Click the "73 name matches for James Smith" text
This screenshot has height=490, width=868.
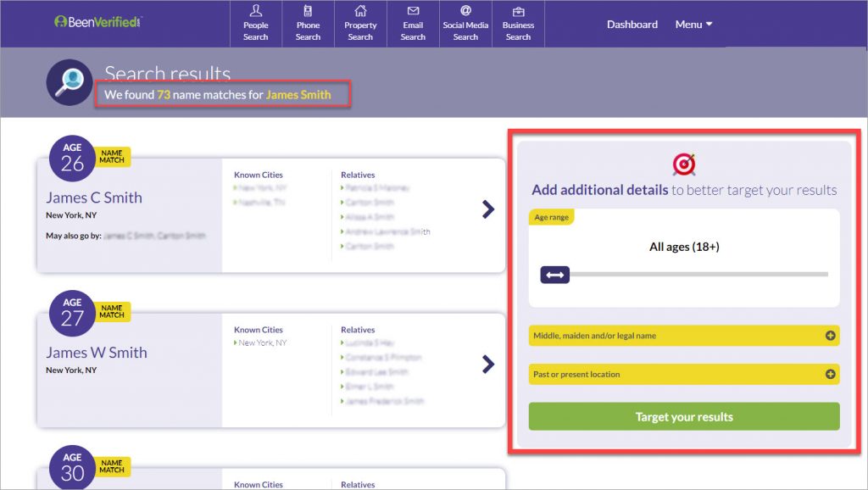(x=244, y=95)
